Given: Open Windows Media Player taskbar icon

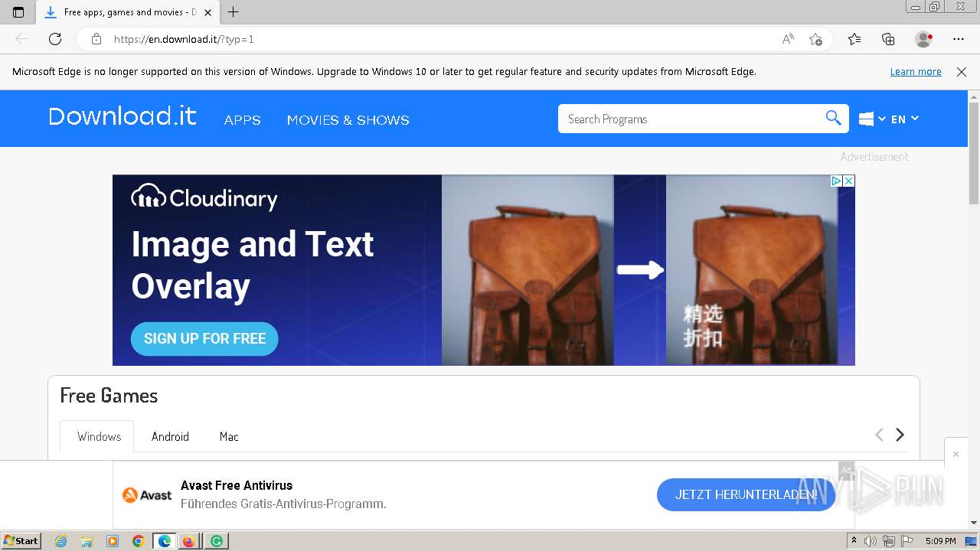Looking at the screenshot, I should [x=113, y=541].
